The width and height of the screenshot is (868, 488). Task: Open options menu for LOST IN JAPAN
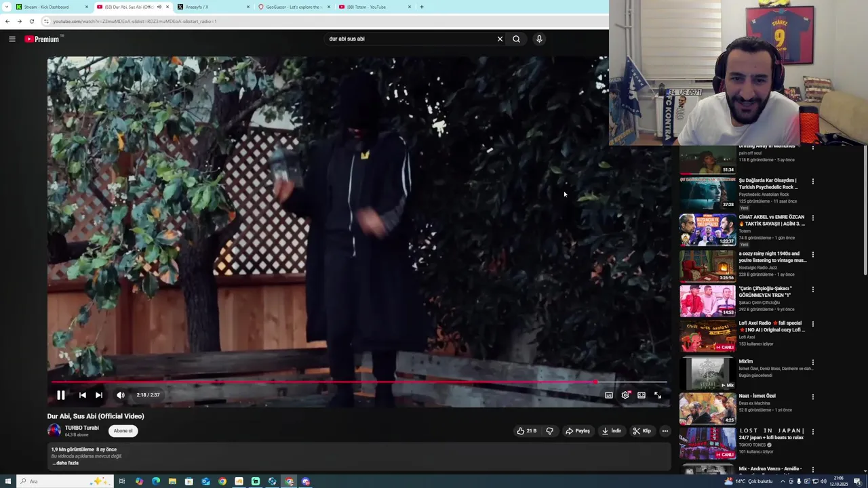pyautogui.click(x=812, y=432)
